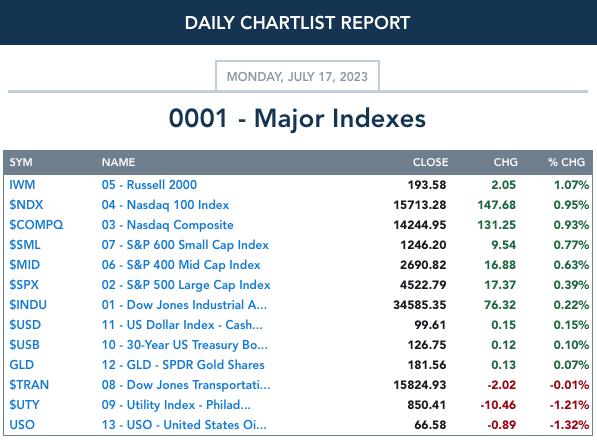Open the $SML symbol link
The image size is (597, 440).
click(x=25, y=245)
